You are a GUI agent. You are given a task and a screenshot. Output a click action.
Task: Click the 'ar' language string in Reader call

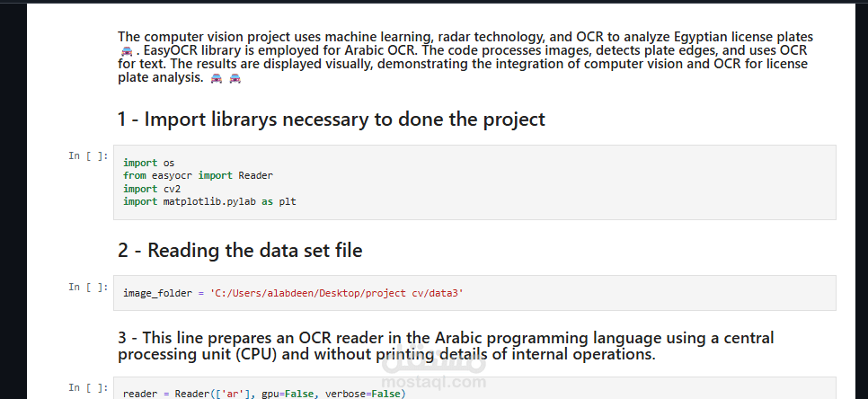pos(215,394)
